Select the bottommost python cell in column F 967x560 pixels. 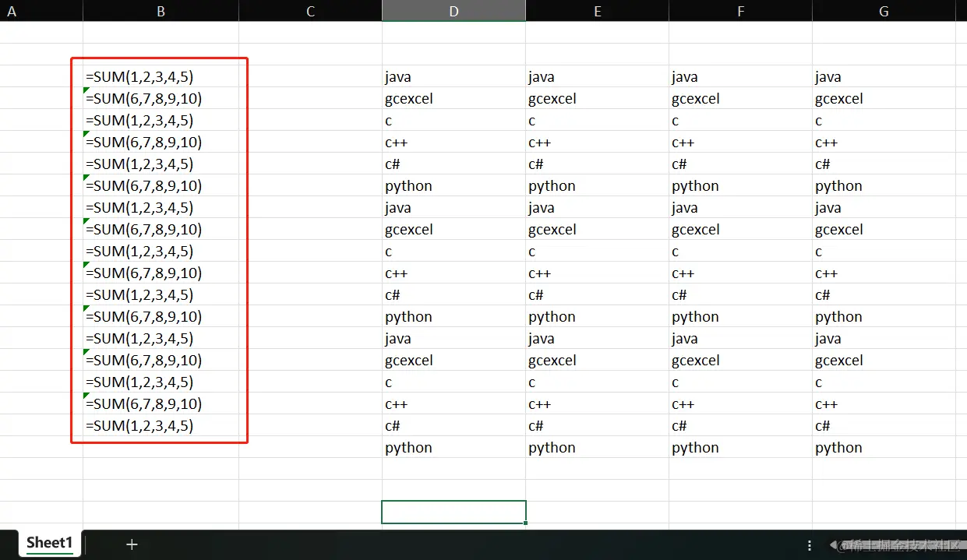[x=740, y=447]
